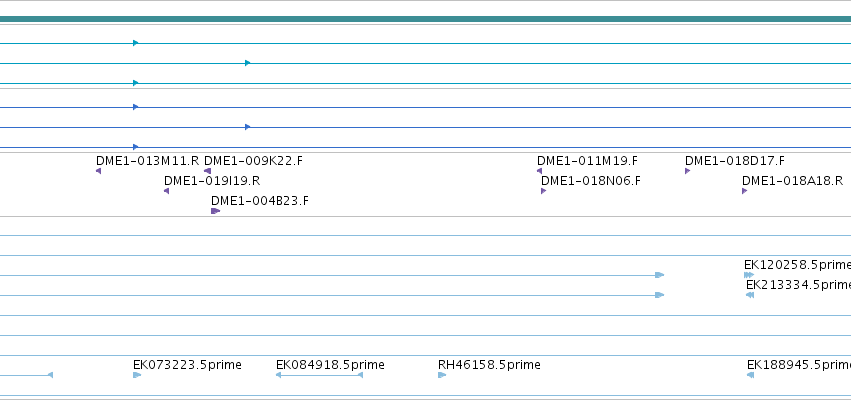851x400 pixels.
Task: Click the purple arrow glyph under DME1-013M11.R
Action: click(98, 171)
